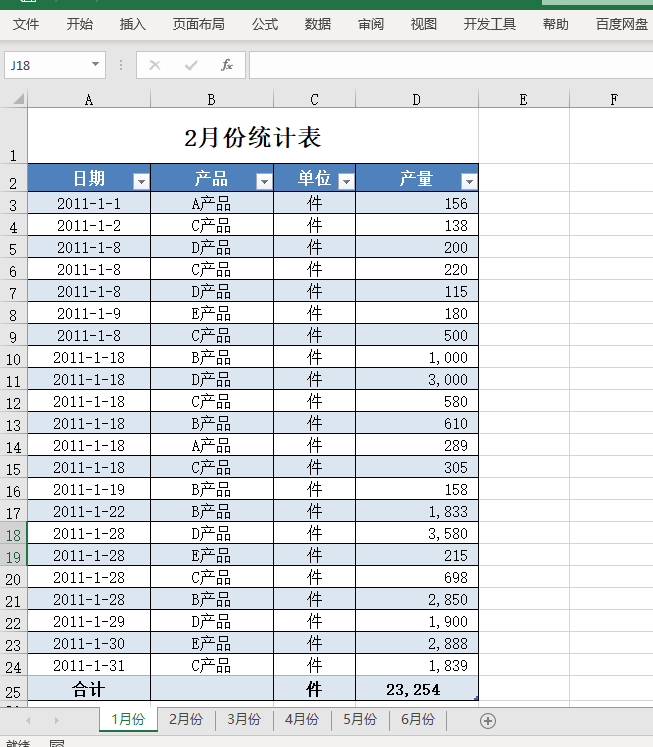Switch to the 开始 ribbon tab
Image resolution: width=653 pixels, height=747 pixels.
tap(80, 24)
